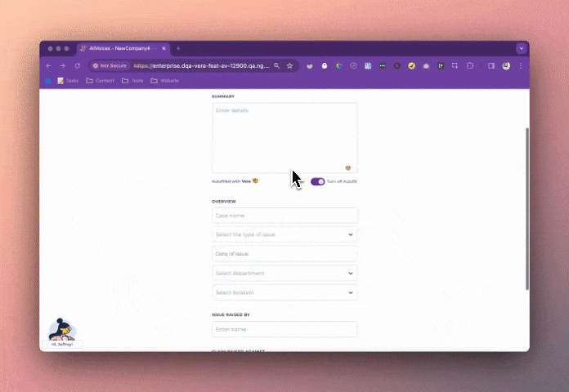569x392 pixels.
Task: Open a new tab with the plus button
Action: point(178,48)
